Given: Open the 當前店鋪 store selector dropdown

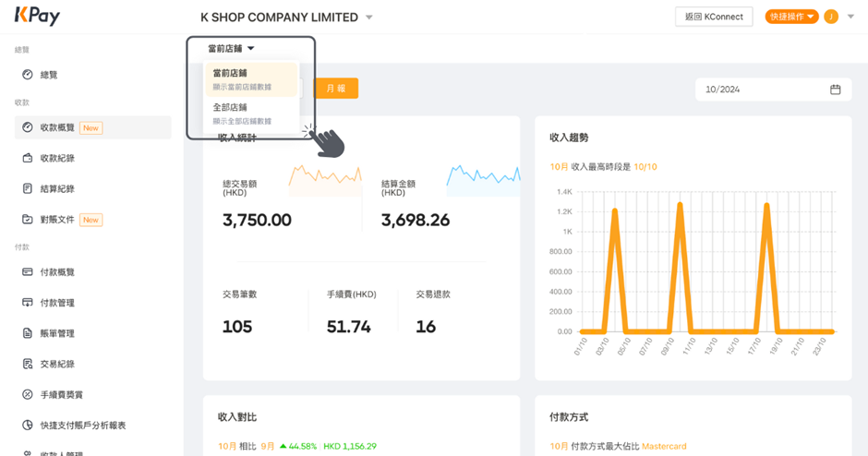Looking at the screenshot, I should click(x=231, y=49).
